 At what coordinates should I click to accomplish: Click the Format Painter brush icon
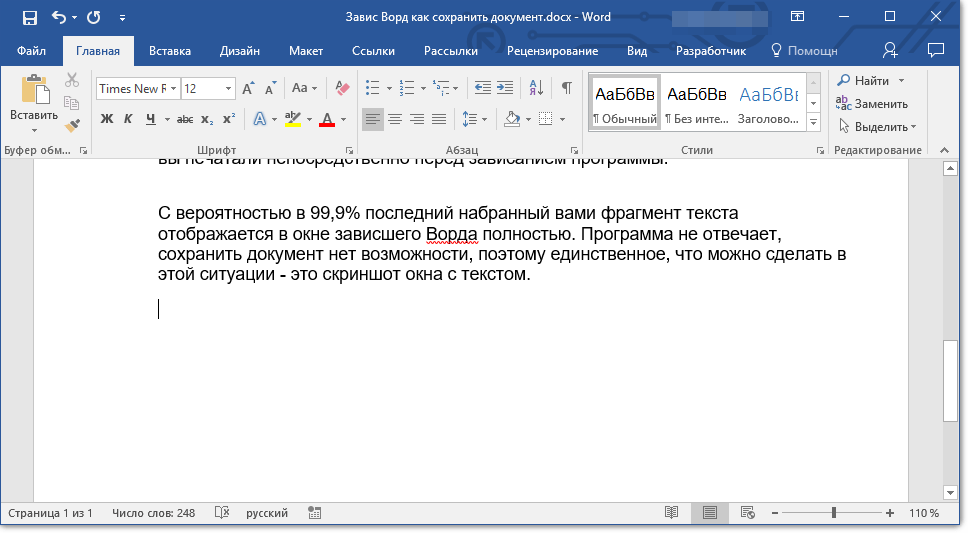(x=72, y=125)
